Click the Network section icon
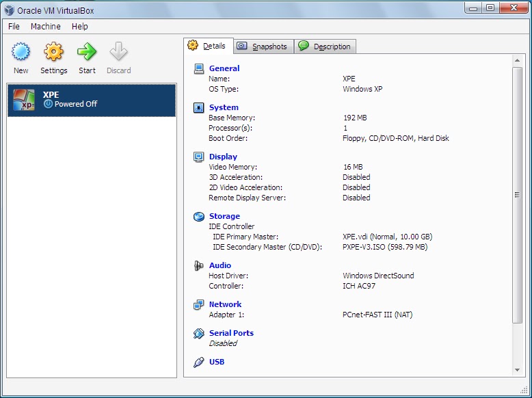 tap(199, 305)
